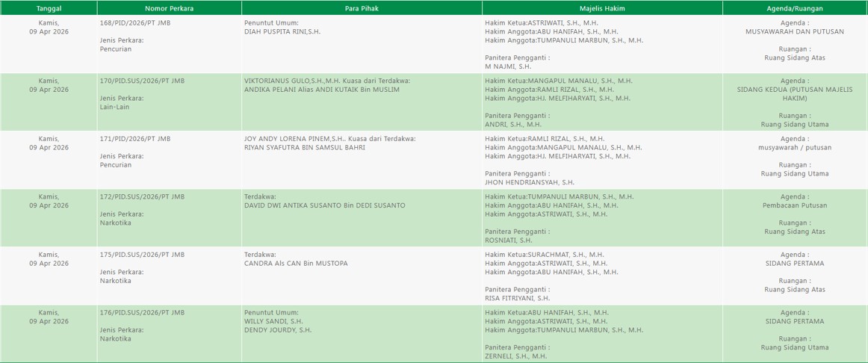Select case number 176/PID.SUS/2026/PT JMB

click(142, 313)
